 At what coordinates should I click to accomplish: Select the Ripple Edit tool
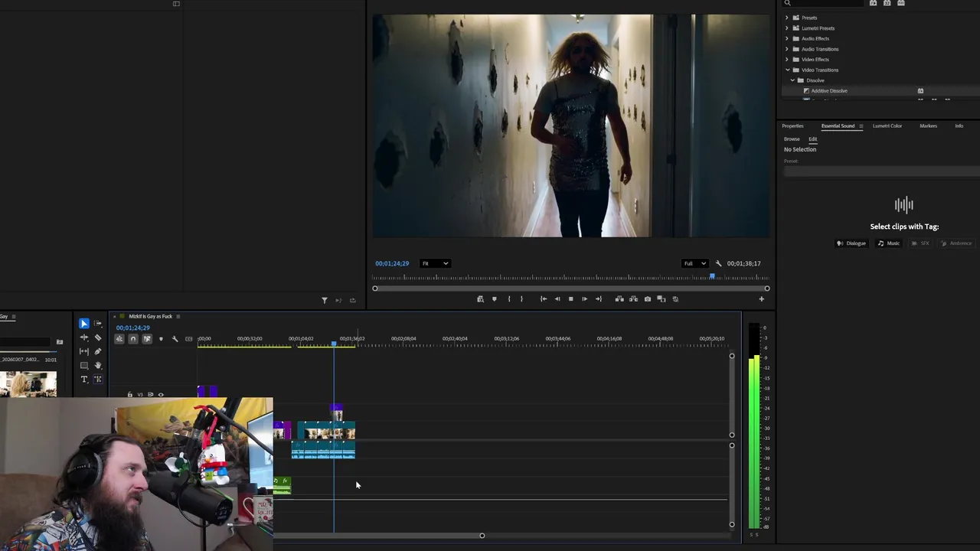point(84,337)
